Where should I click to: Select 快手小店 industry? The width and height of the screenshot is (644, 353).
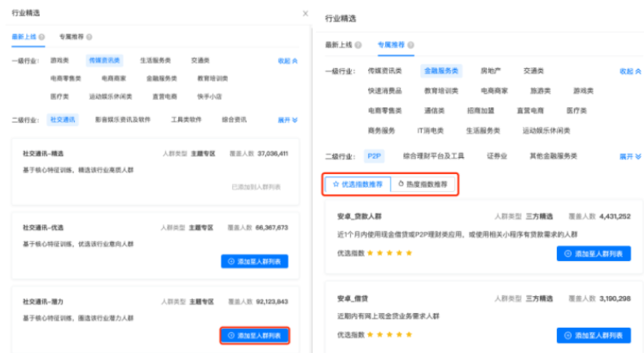coord(209,97)
